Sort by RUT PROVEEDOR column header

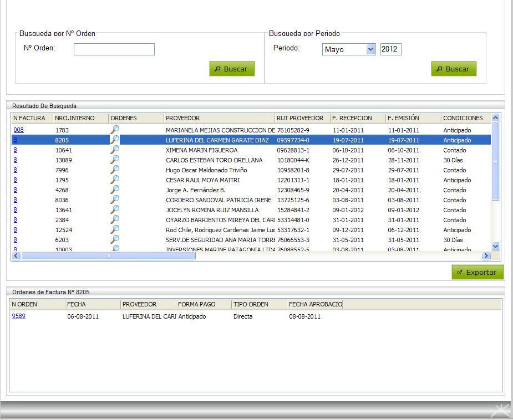pyautogui.click(x=302, y=118)
